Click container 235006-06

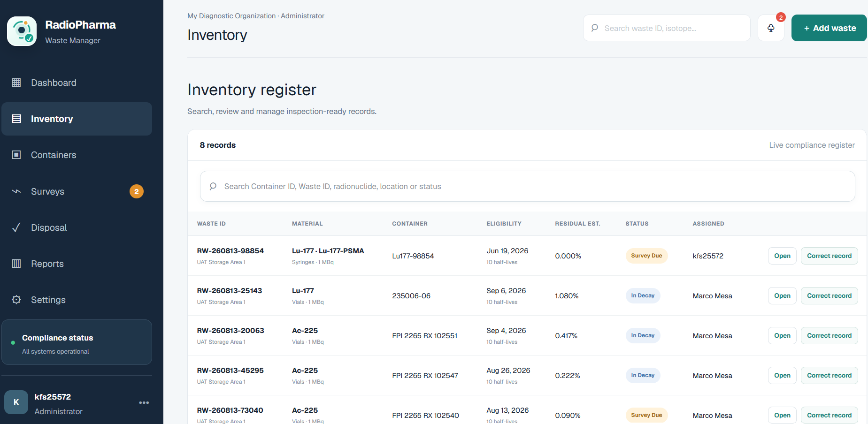[x=411, y=296]
